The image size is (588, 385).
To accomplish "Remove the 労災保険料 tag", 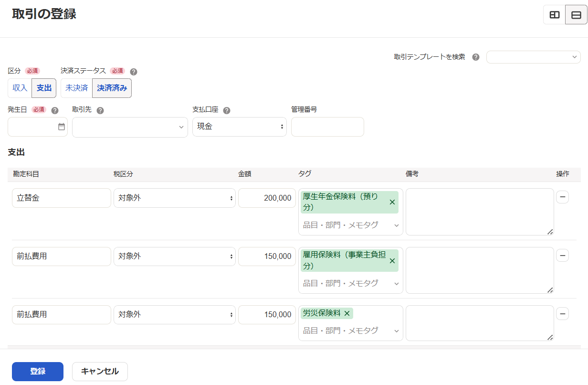I will 347,313.
